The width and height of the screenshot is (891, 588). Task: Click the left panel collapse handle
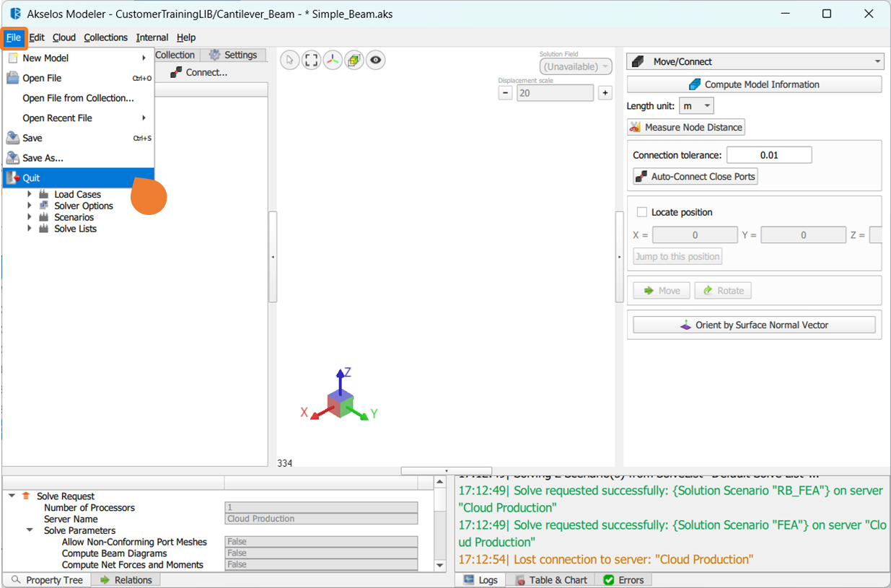pos(273,256)
